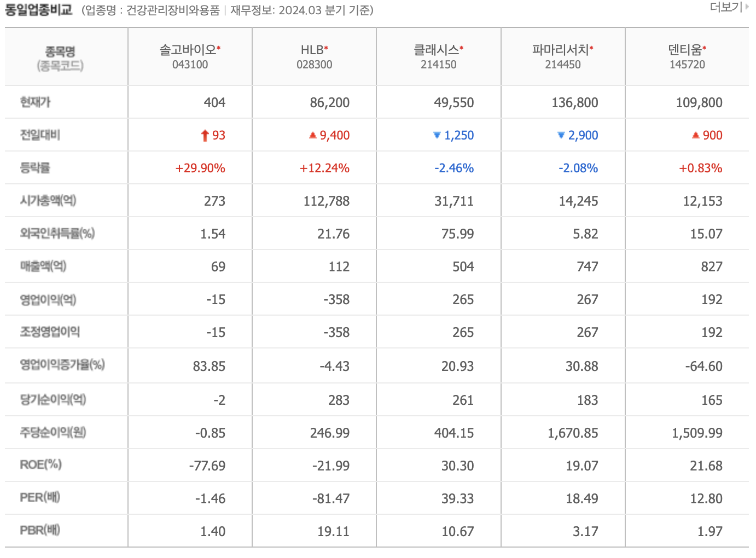Click stock code 145720
756x558 pixels.
point(688,65)
